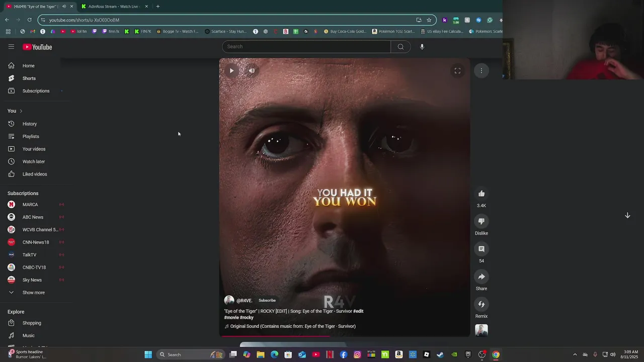Mute the Short's volume

252,71
